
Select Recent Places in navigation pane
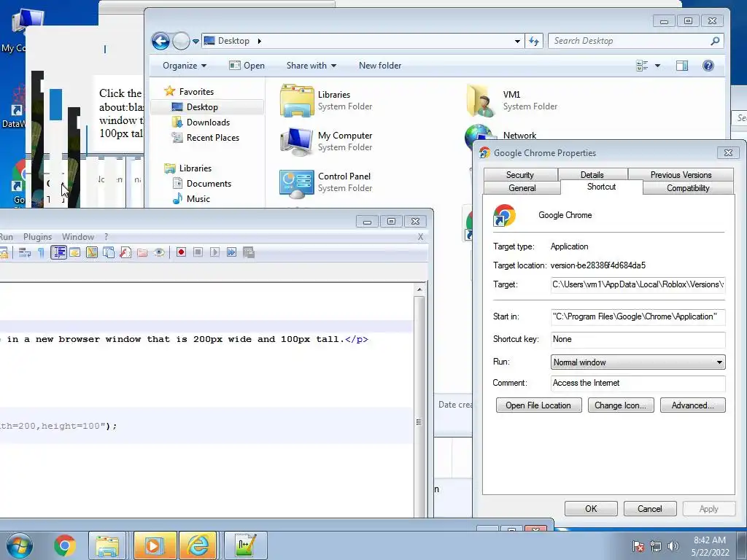pyautogui.click(x=205, y=138)
